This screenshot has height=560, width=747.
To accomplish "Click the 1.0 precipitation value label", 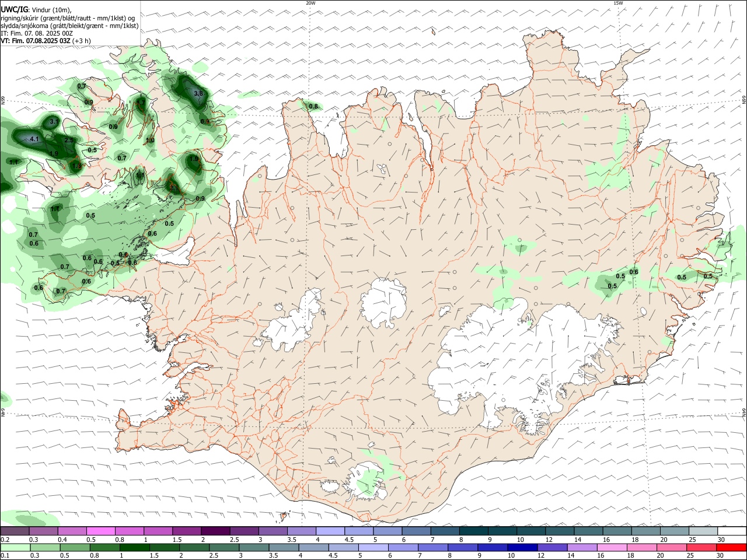I will (150, 140).
